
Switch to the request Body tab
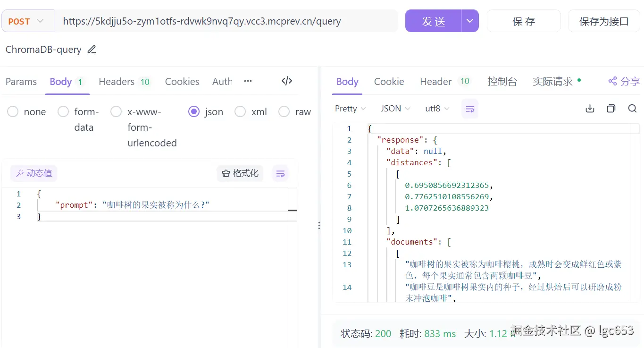pos(67,82)
